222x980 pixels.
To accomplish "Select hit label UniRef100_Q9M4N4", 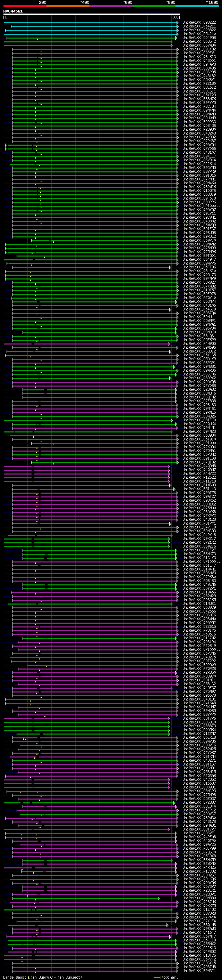I will point(199,110).
